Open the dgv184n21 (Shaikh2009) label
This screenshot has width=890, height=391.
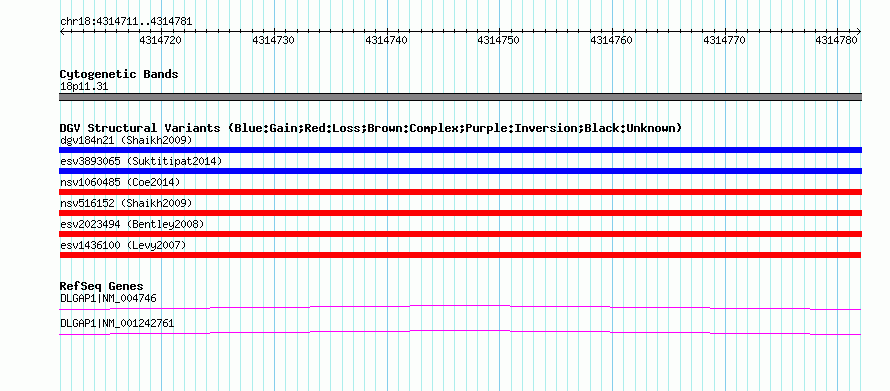(x=126, y=140)
